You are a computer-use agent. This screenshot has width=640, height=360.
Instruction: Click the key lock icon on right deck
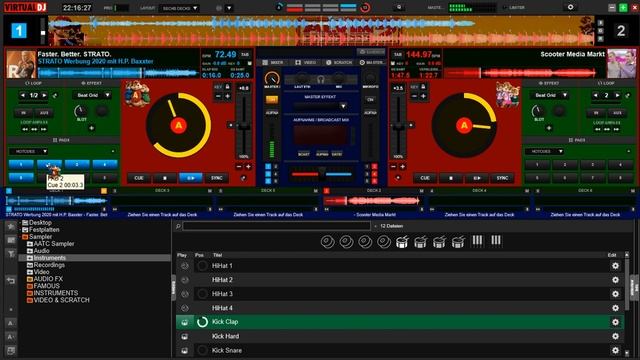click(x=423, y=87)
